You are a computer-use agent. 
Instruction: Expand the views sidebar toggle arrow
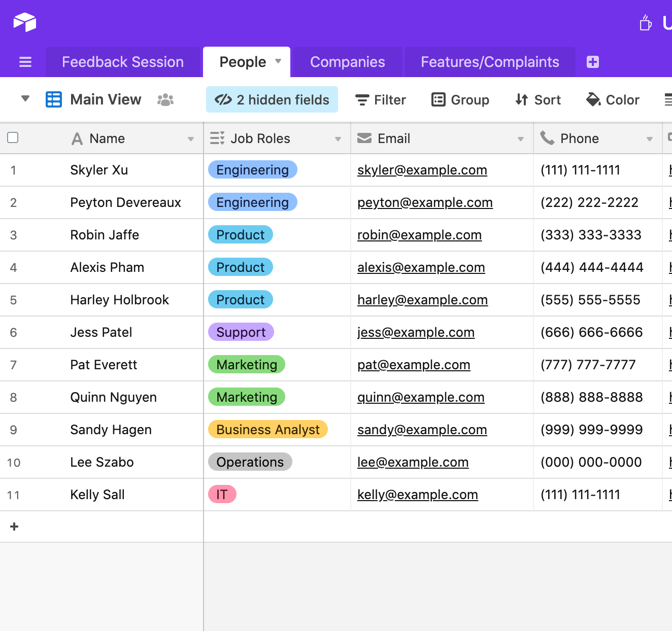pyautogui.click(x=25, y=98)
